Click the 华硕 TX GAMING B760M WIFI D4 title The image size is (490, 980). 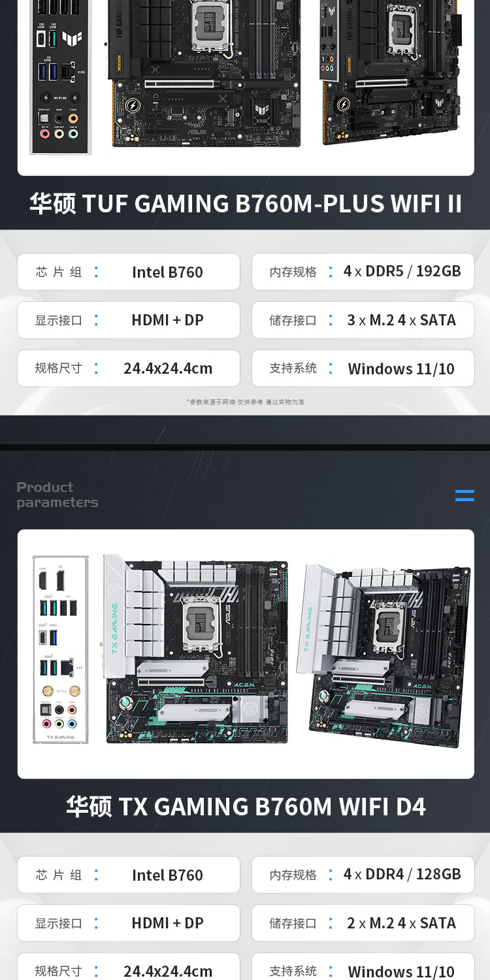(246, 806)
